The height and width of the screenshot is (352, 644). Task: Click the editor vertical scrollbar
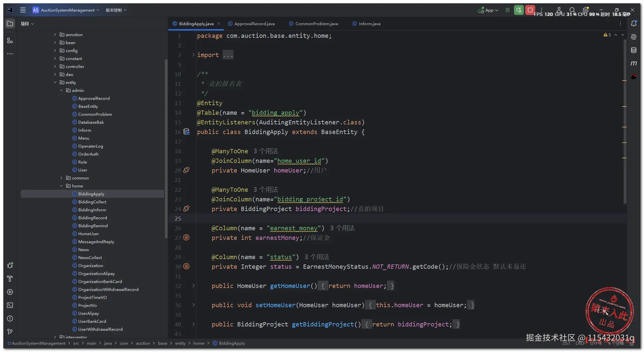[x=625, y=121]
